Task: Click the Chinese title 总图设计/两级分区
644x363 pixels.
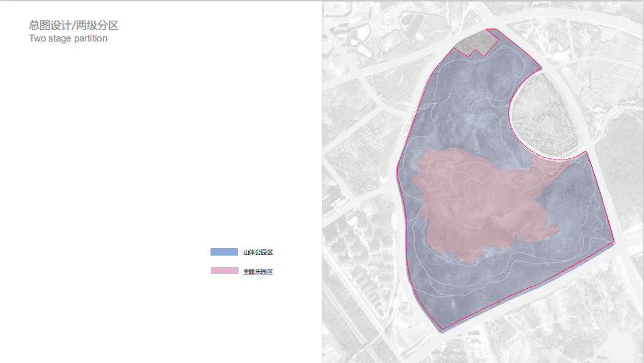Action: (74, 26)
